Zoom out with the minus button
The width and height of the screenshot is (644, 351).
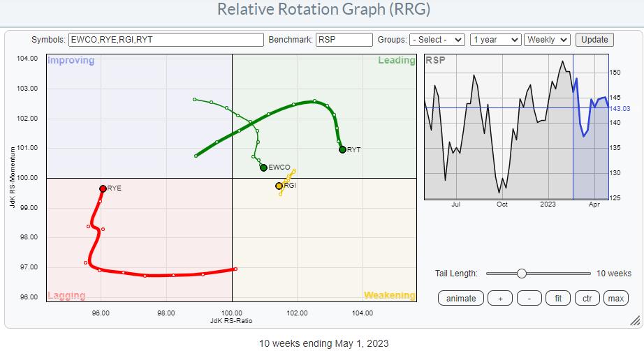(x=529, y=298)
